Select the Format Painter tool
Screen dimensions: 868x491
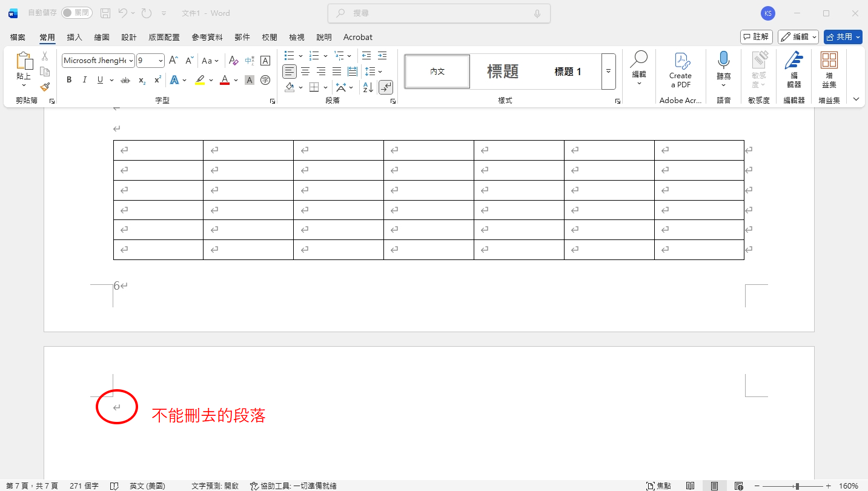(45, 87)
